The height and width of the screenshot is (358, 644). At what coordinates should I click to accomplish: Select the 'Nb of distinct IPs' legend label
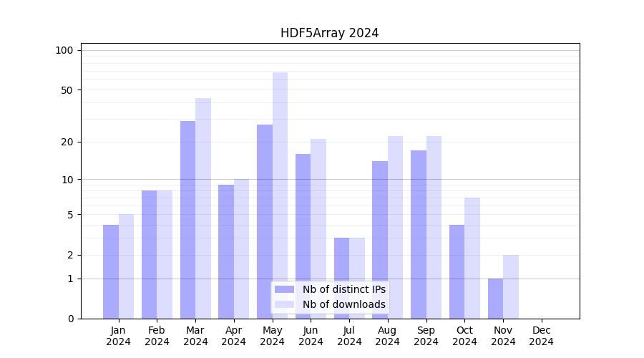tap(343, 289)
